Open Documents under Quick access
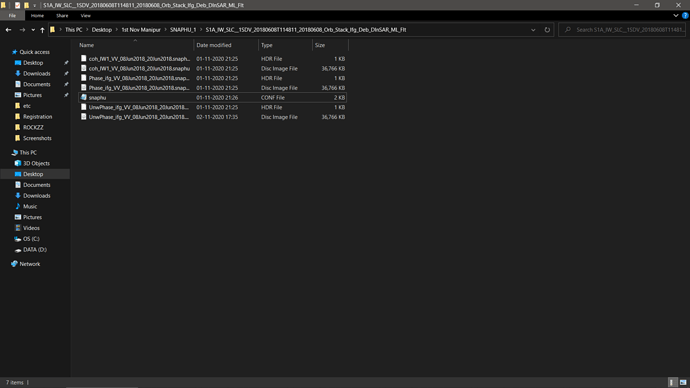Viewport: 690px width, 388px height. click(37, 84)
